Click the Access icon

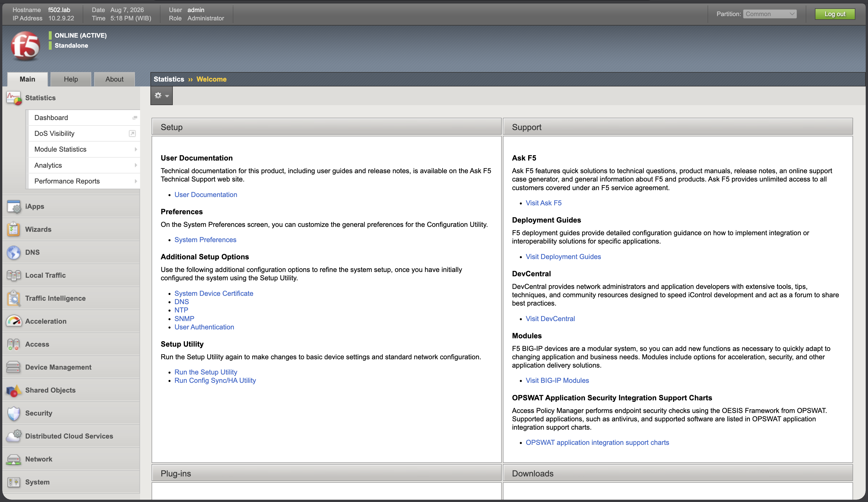point(14,344)
